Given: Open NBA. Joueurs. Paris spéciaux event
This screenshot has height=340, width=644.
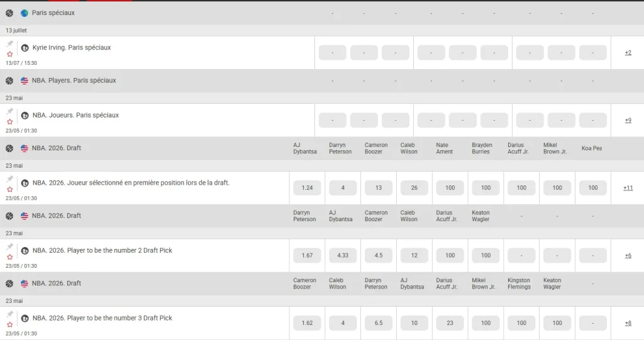Looking at the screenshot, I should [75, 116].
